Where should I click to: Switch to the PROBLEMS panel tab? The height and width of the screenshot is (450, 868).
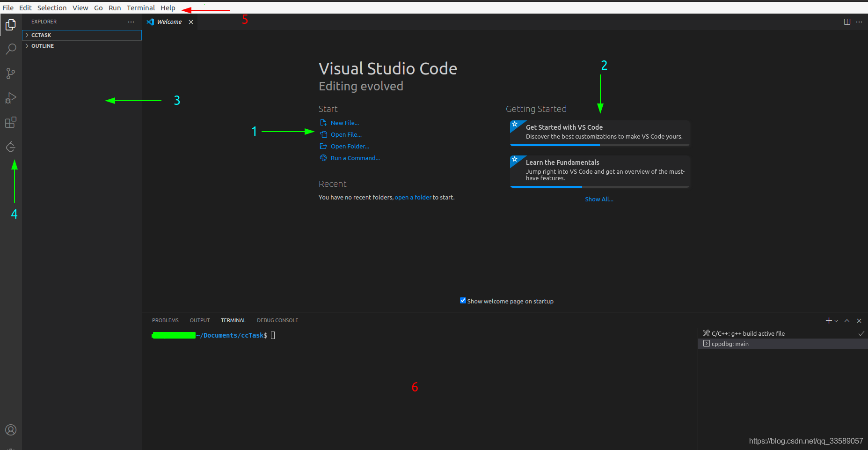165,321
